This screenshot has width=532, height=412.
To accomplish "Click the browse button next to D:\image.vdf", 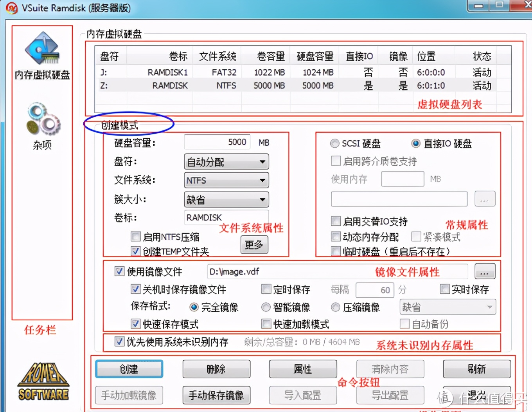I will 485,271.
